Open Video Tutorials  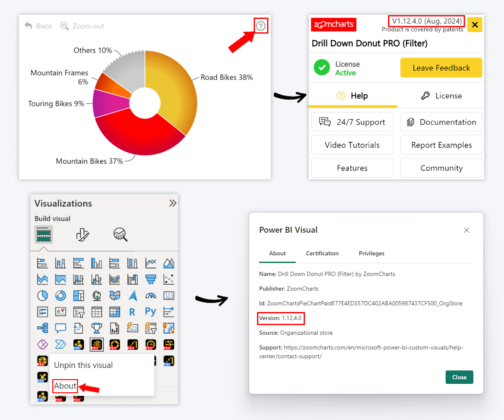pyautogui.click(x=352, y=145)
